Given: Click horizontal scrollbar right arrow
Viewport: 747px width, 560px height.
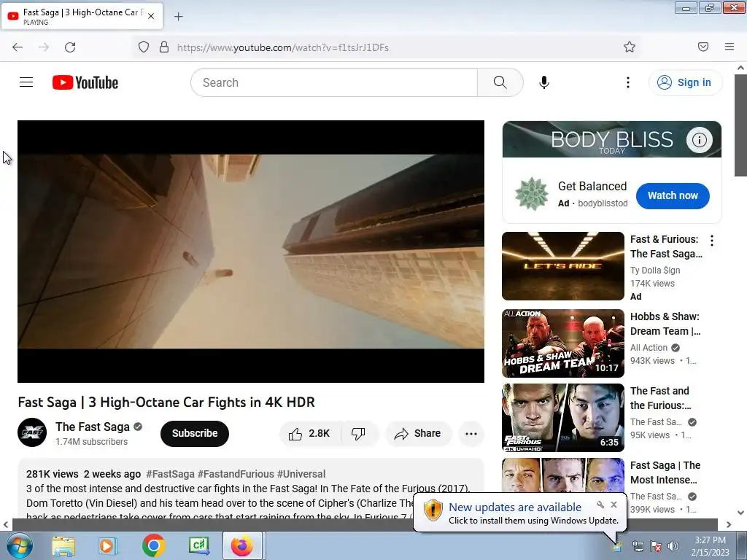Looking at the screenshot, I should pos(729,524).
